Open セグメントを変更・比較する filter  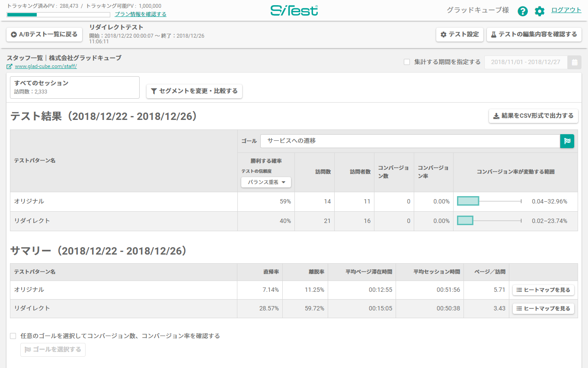tap(194, 91)
